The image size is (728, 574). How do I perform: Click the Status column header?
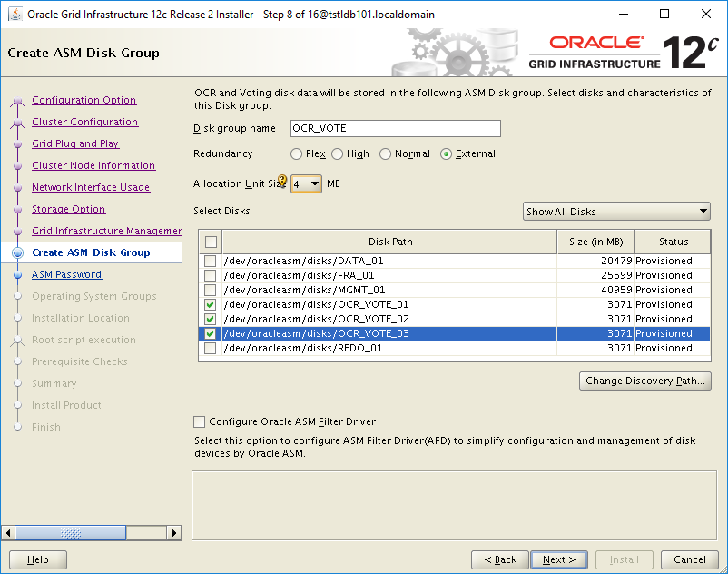(x=673, y=242)
